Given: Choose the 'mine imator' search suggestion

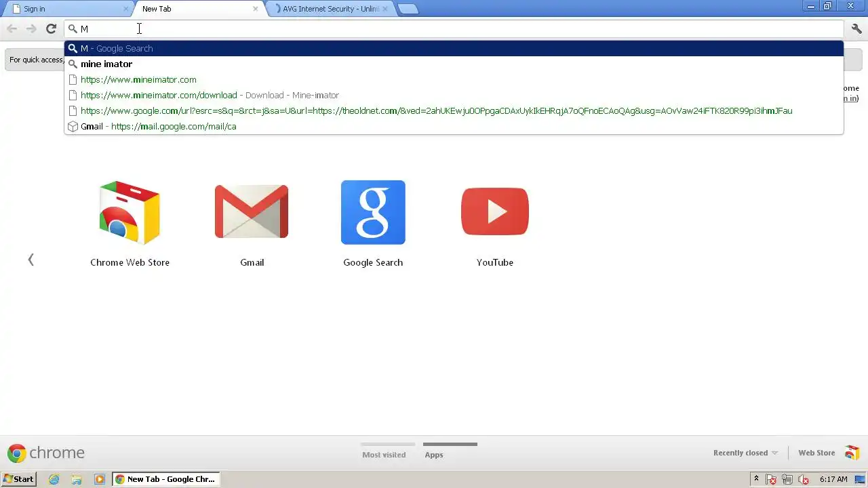Looking at the screenshot, I should pos(454,64).
